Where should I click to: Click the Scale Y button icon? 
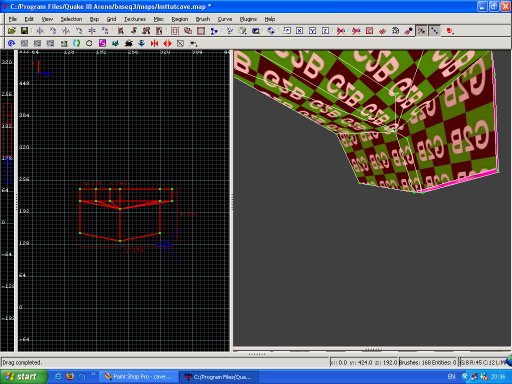312,31
